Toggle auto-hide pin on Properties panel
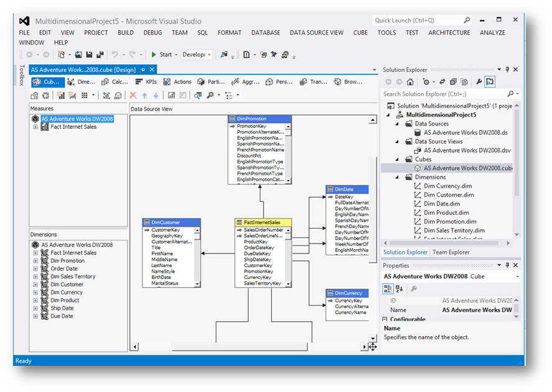 (507, 265)
